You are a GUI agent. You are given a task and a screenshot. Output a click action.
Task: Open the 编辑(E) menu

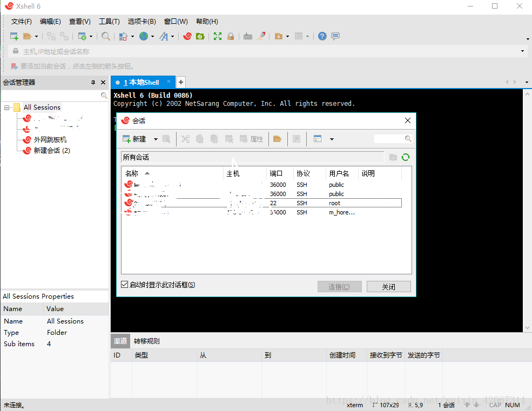click(x=50, y=22)
